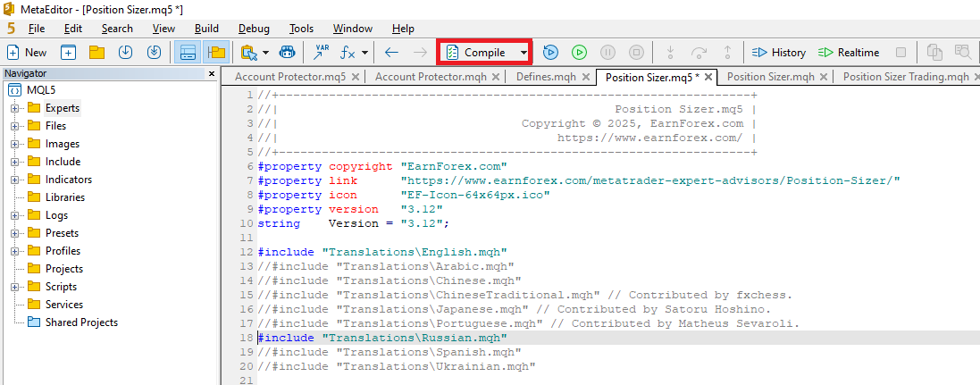Click green start debugging play icon
Viewport: 980px width, 385px height.
[x=579, y=53]
